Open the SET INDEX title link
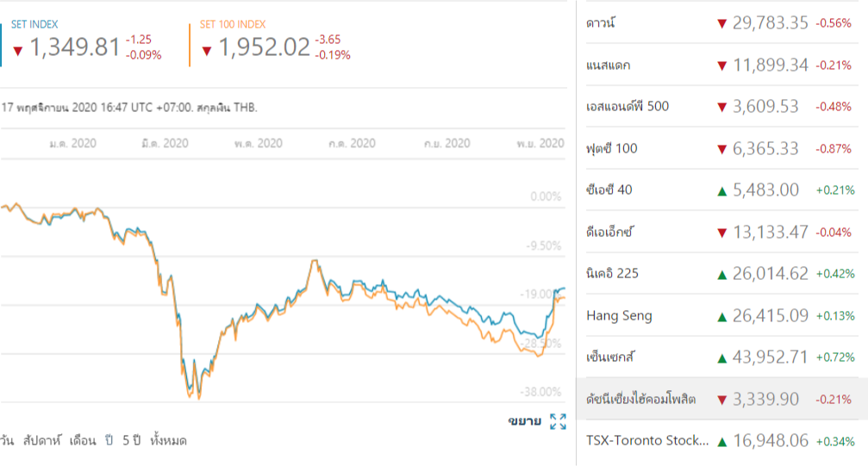 tap(34, 24)
